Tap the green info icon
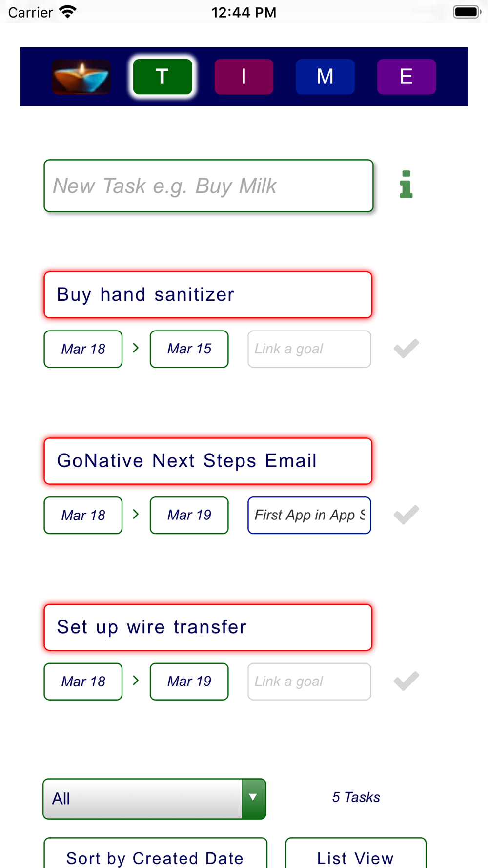The width and height of the screenshot is (488, 868). (406, 185)
